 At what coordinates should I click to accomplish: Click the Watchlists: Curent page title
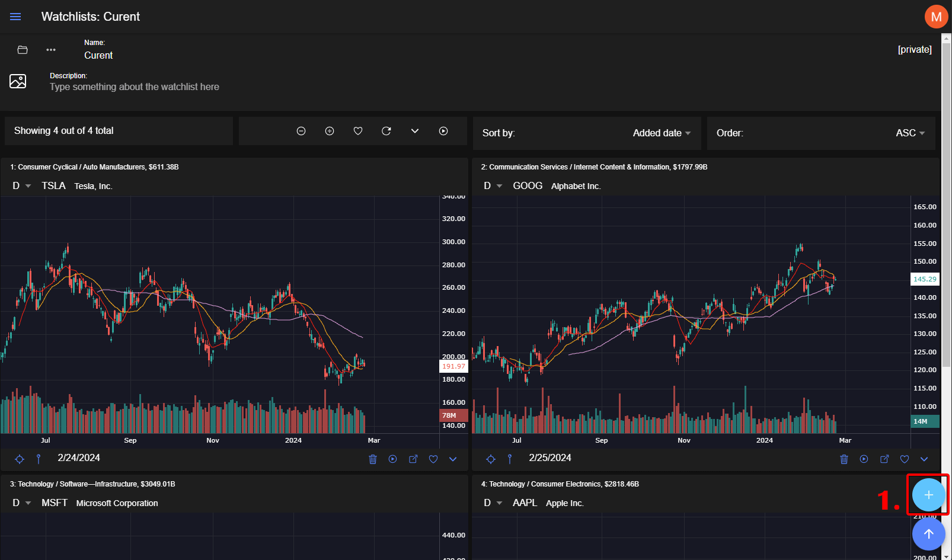pyautogui.click(x=91, y=17)
